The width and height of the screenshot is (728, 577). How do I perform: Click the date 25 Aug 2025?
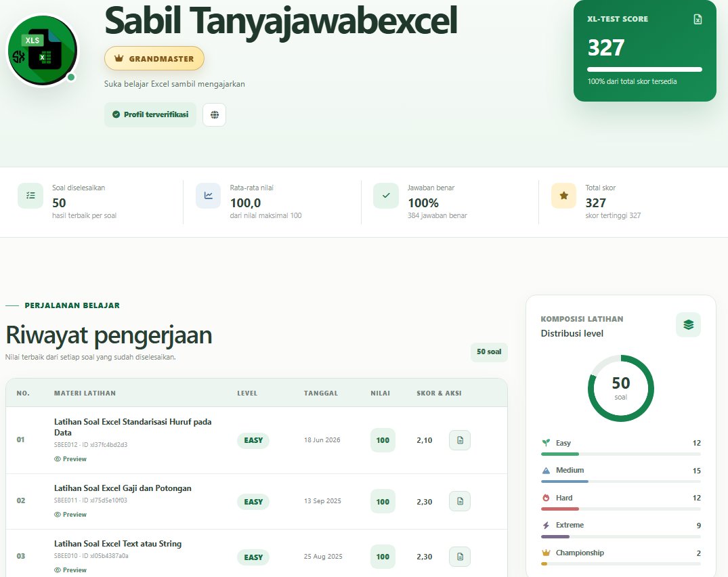click(x=323, y=557)
